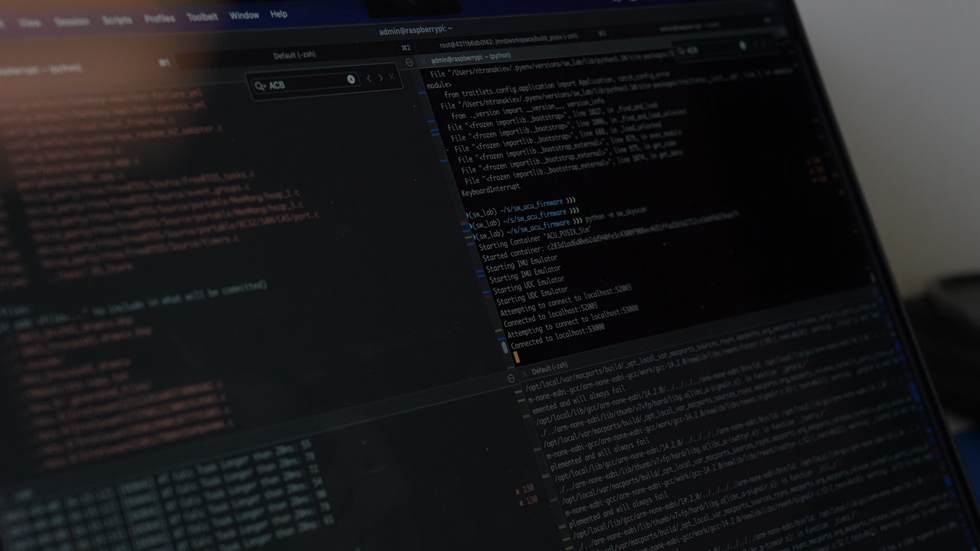The width and height of the screenshot is (980, 551).
Task: Click the orange terminal cursor prompt
Action: (x=517, y=357)
